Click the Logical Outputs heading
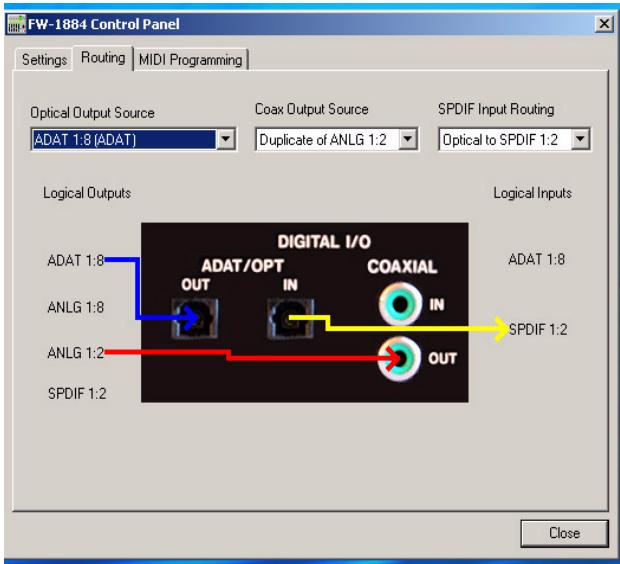This screenshot has height=564, width=620. [x=87, y=193]
